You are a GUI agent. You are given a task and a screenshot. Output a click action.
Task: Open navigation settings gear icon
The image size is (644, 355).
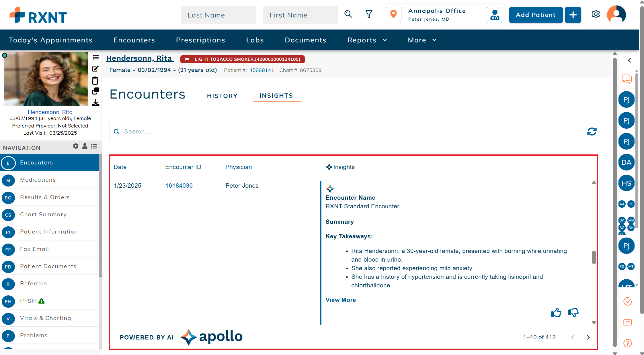pos(76,146)
